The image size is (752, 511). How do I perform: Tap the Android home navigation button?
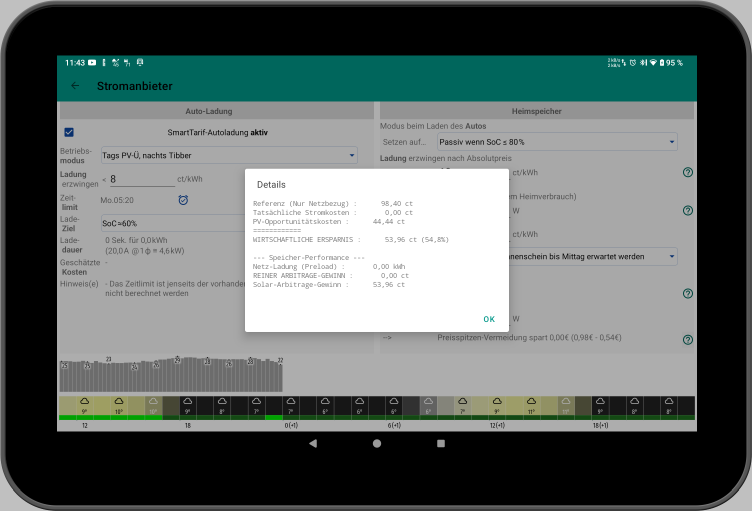point(377,443)
